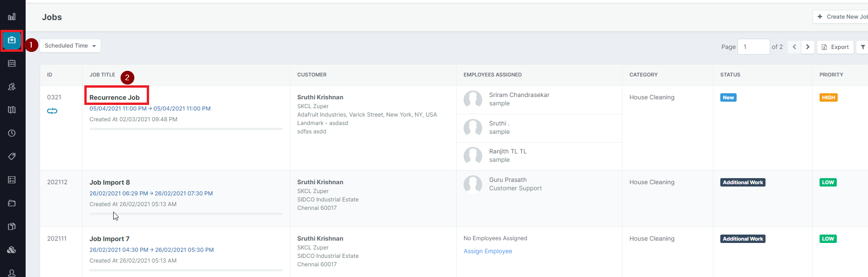The image size is (868, 277).
Task: Go to the previous page arrow
Action: [794, 47]
